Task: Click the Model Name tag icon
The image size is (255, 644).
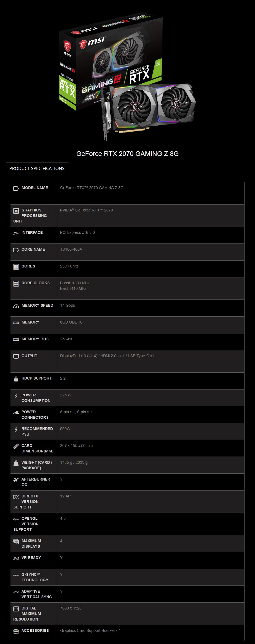Action: click(16, 189)
